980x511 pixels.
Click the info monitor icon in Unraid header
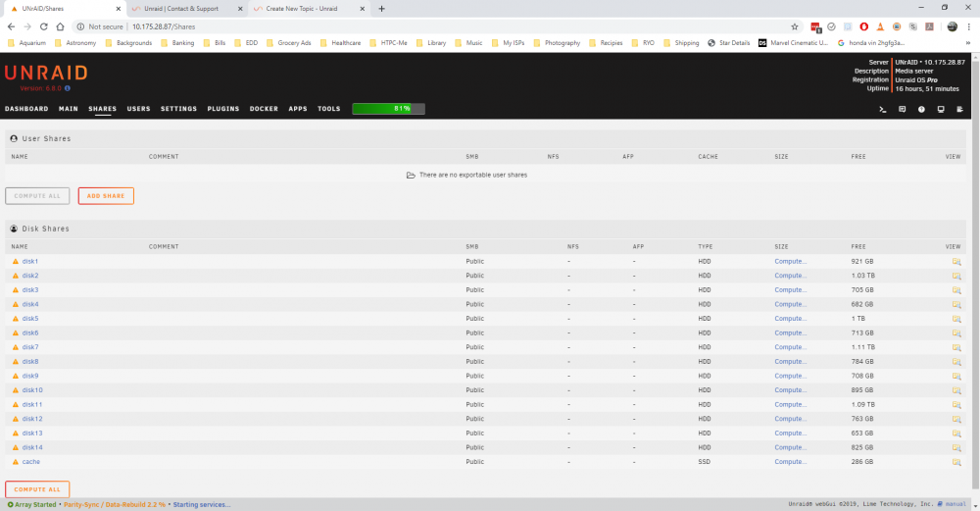tap(941, 109)
